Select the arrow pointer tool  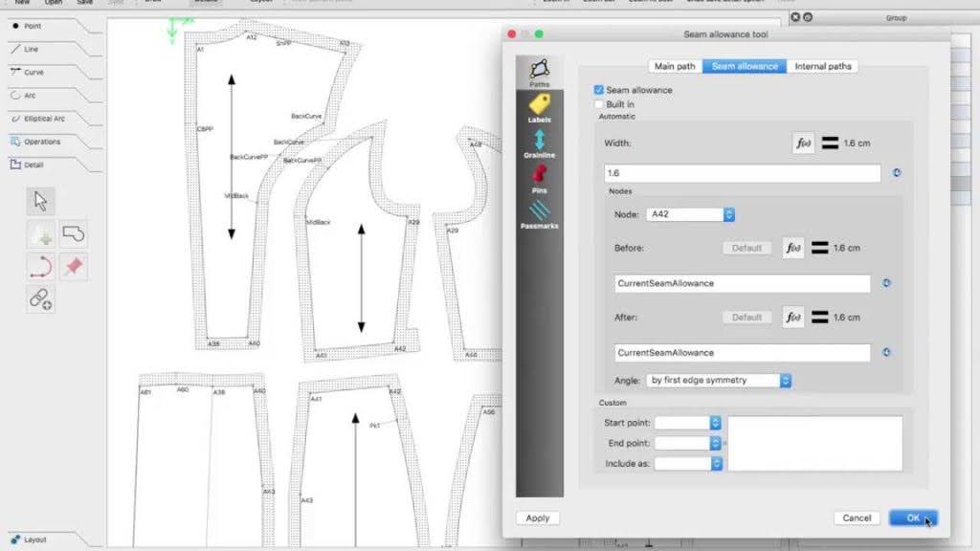coord(40,201)
